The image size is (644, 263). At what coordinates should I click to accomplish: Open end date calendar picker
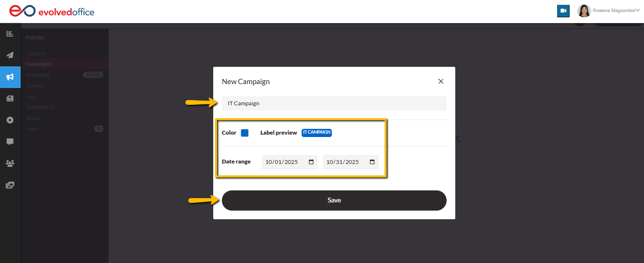[372, 162]
